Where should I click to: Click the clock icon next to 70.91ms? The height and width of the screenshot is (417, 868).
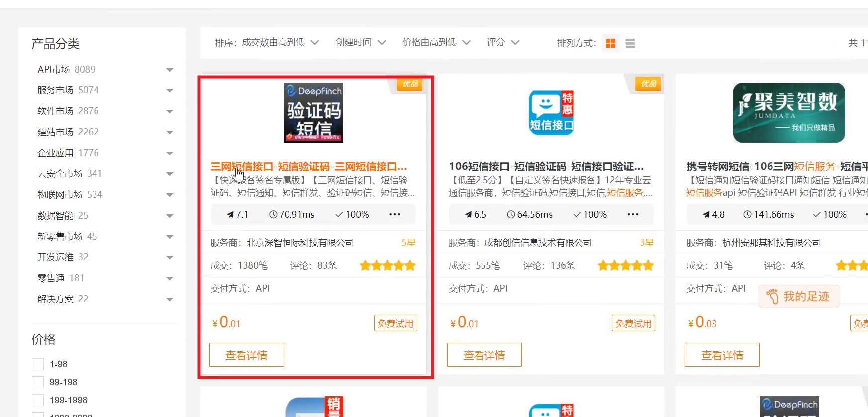click(273, 214)
